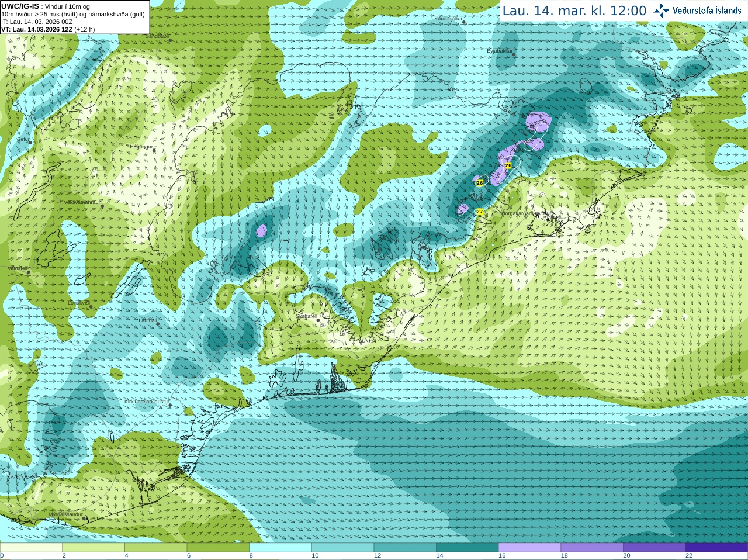Click the Vatnsfell place label
748x560 pixels.
pyautogui.click(x=17, y=268)
